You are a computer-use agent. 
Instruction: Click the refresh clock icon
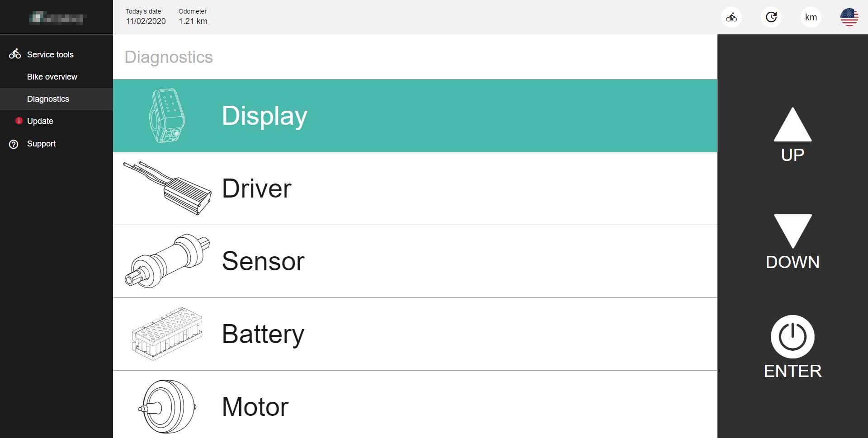click(771, 18)
